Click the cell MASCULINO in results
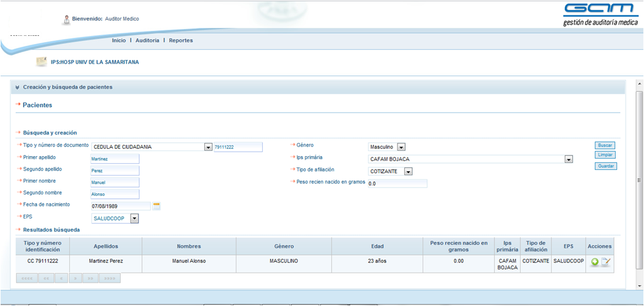Screen dimensions: 644x306 [284, 264]
